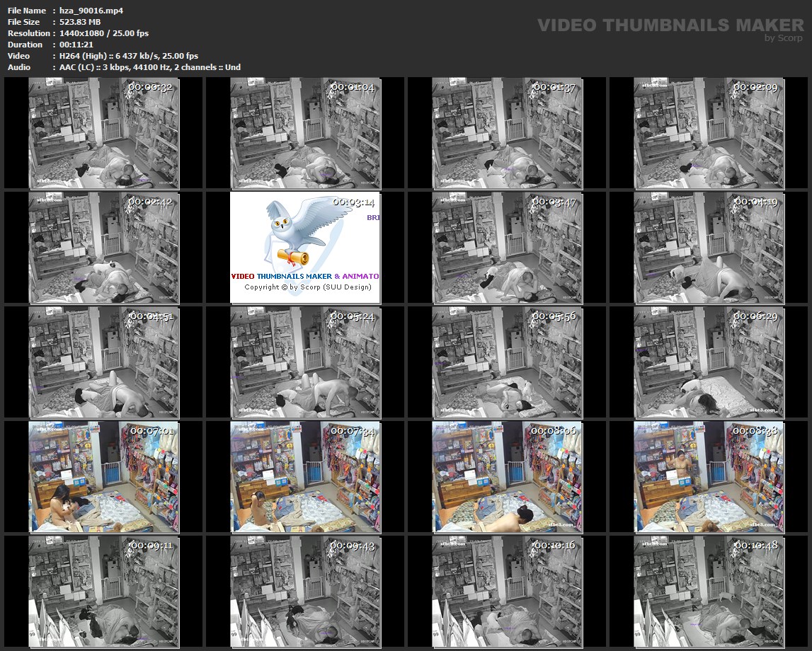Click the copyright text under the owl
This screenshot has width=812, height=651.
tap(307, 287)
